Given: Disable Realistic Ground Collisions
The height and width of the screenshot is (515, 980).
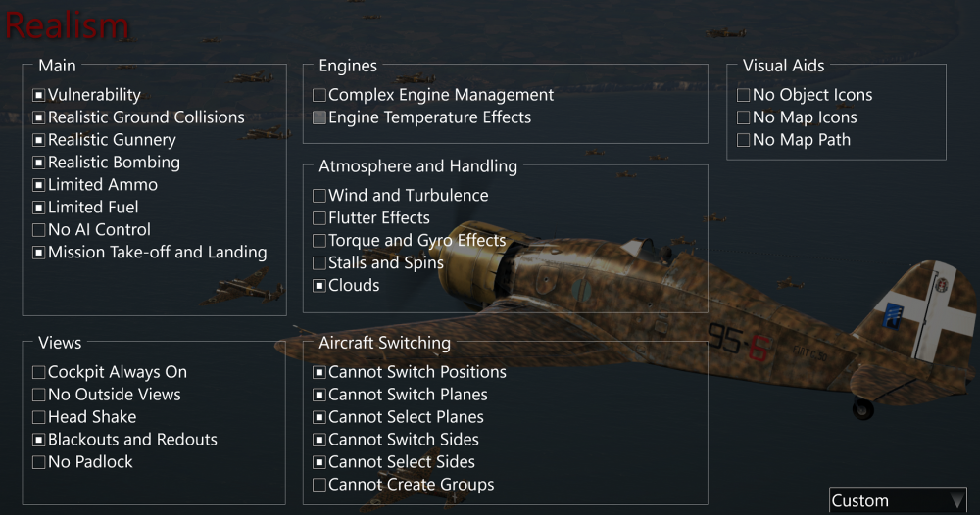Looking at the screenshot, I should (39, 117).
